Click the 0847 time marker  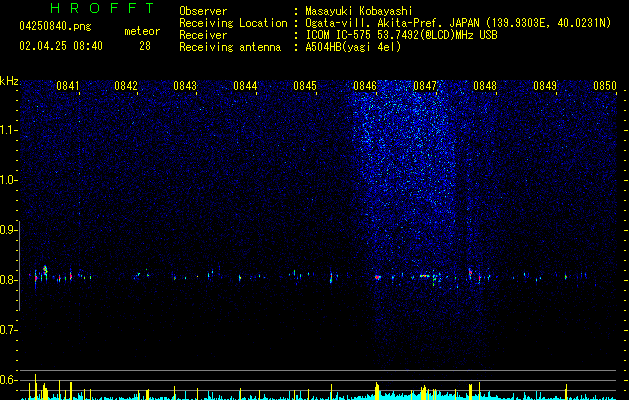point(424,86)
